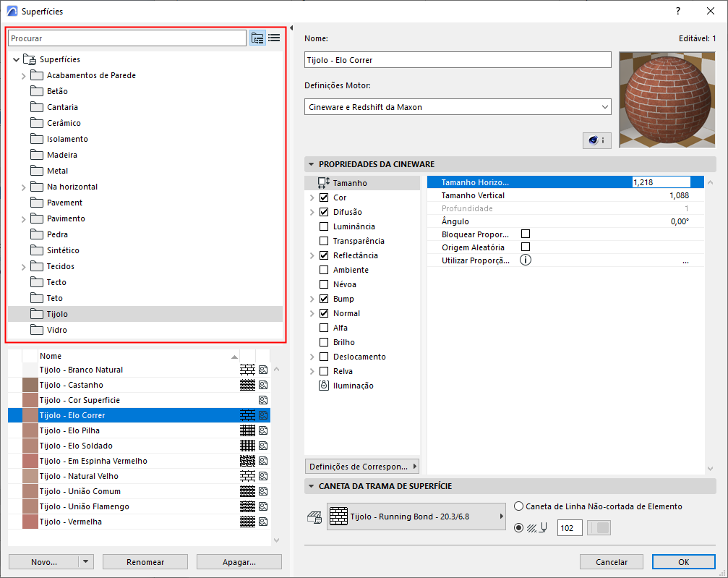Select Tijolo - Elo Correr surface

click(140, 415)
